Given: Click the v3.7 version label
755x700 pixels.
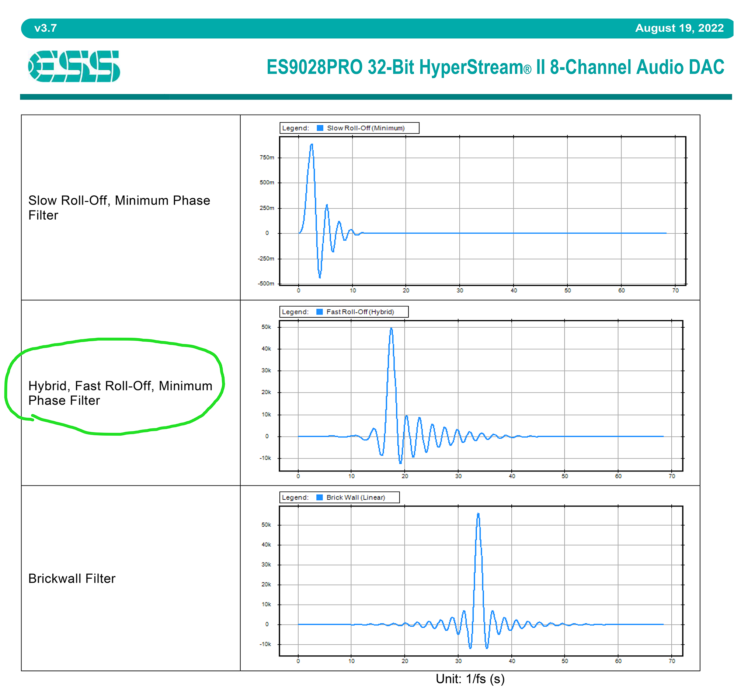Looking at the screenshot, I should pos(45,28).
